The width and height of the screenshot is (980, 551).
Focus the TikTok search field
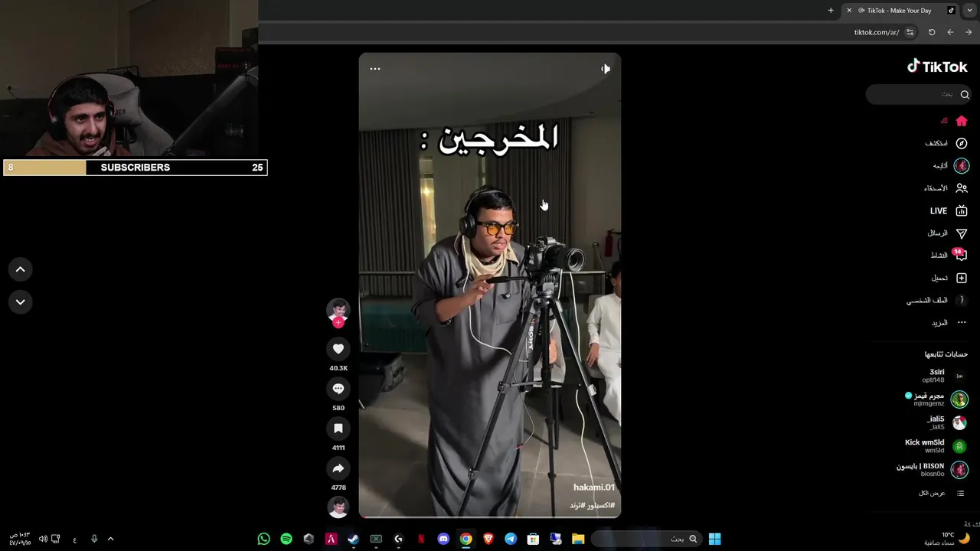(920, 94)
